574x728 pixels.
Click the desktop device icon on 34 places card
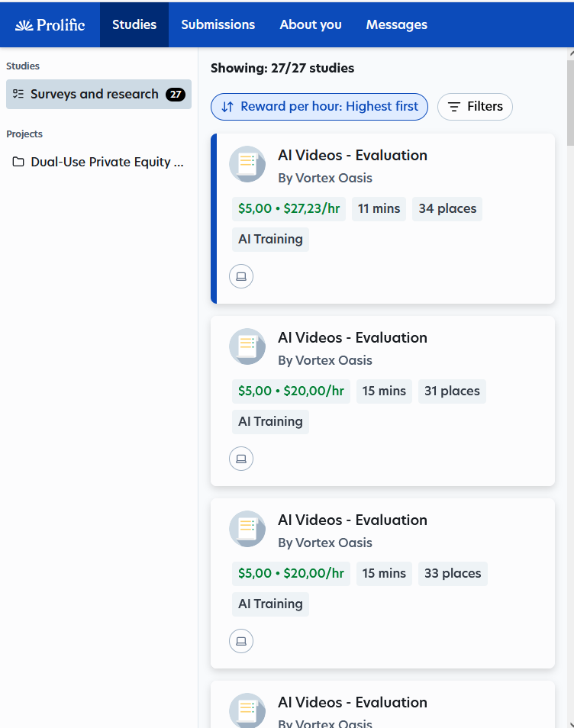tap(241, 276)
